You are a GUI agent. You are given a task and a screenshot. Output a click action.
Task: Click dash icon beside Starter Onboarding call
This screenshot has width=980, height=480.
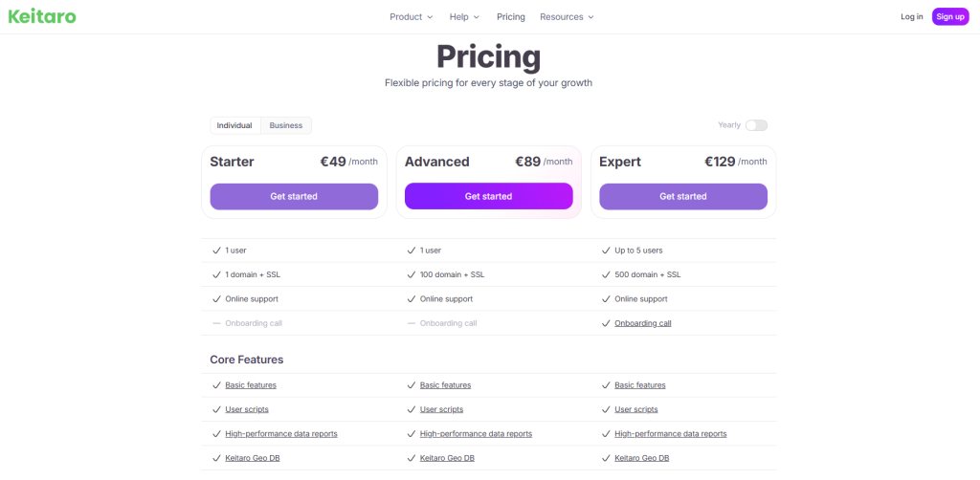point(217,323)
